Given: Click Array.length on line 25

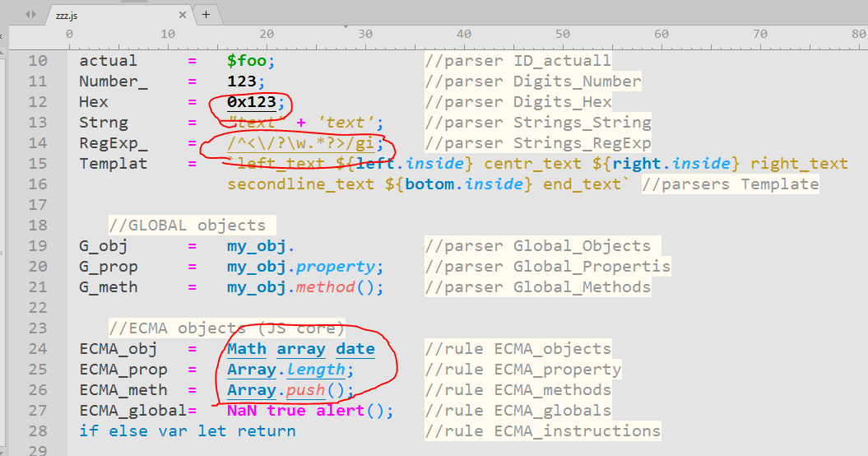Looking at the screenshot, I should click(x=290, y=370).
